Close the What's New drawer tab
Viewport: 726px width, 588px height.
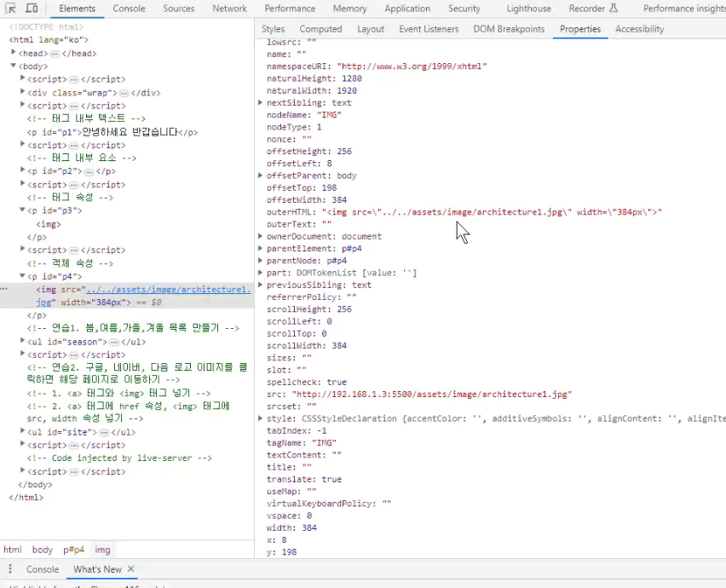(x=131, y=569)
